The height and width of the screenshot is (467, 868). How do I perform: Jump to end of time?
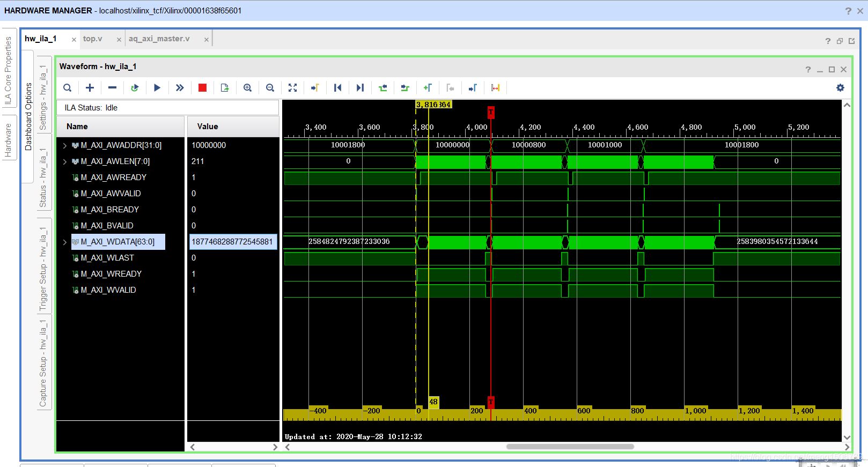[360, 88]
